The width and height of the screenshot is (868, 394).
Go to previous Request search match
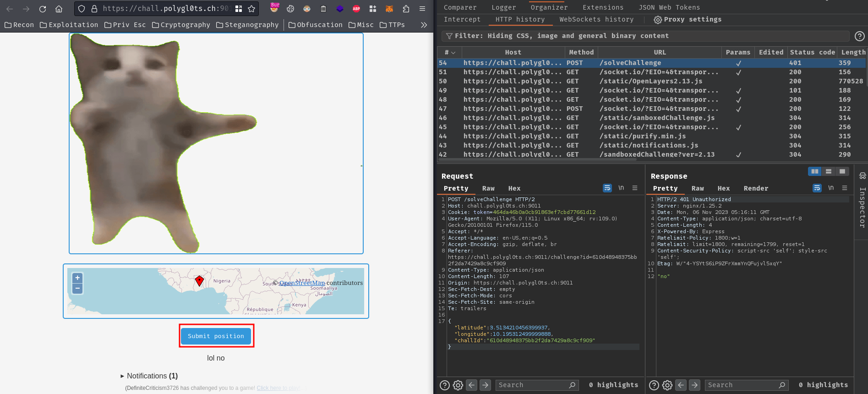click(x=472, y=385)
